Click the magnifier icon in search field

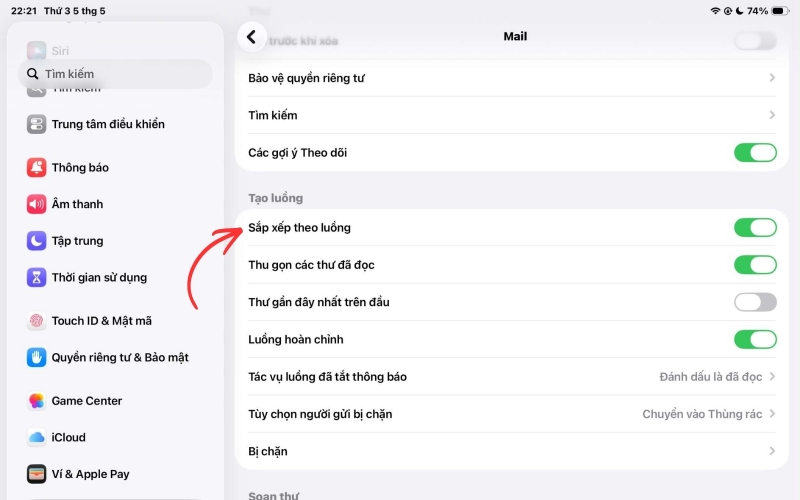click(x=33, y=74)
